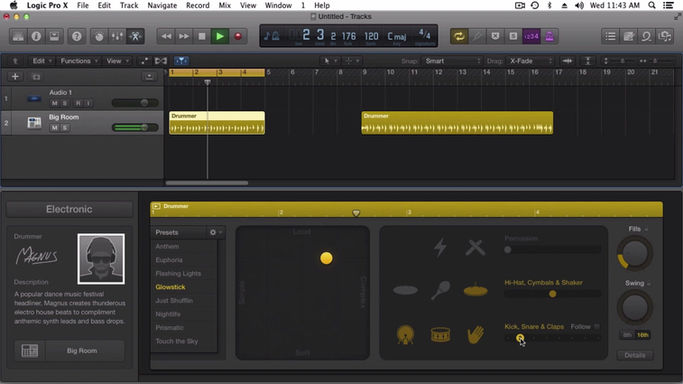Enable the tuner button beside cycle
683x384 pixels.
477,36
